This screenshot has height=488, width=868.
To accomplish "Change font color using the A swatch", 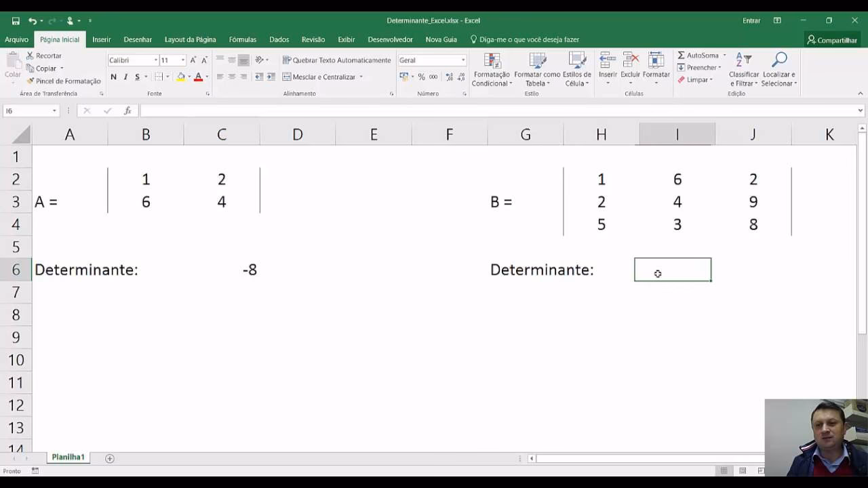I will (199, 77).
